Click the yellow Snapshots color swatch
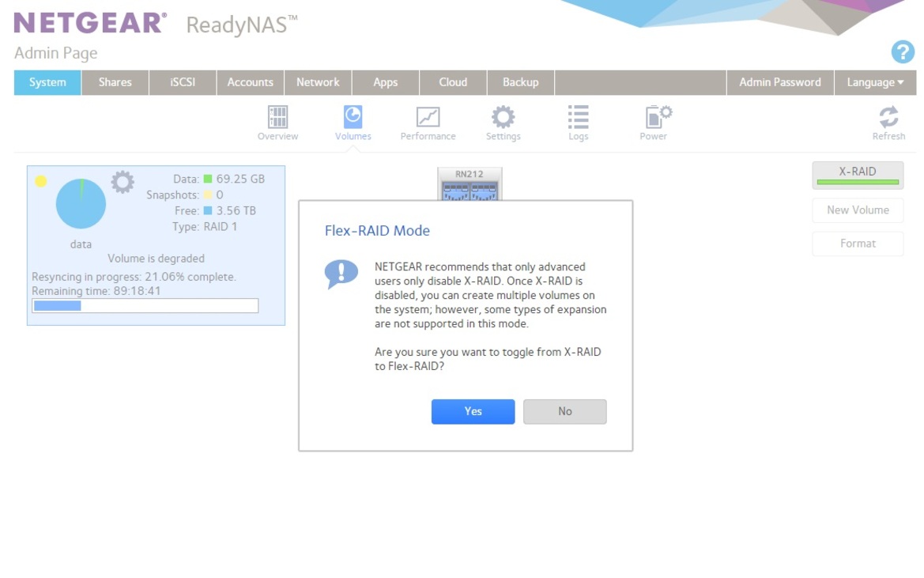This screenshot has height=578, width=924. 208,195
